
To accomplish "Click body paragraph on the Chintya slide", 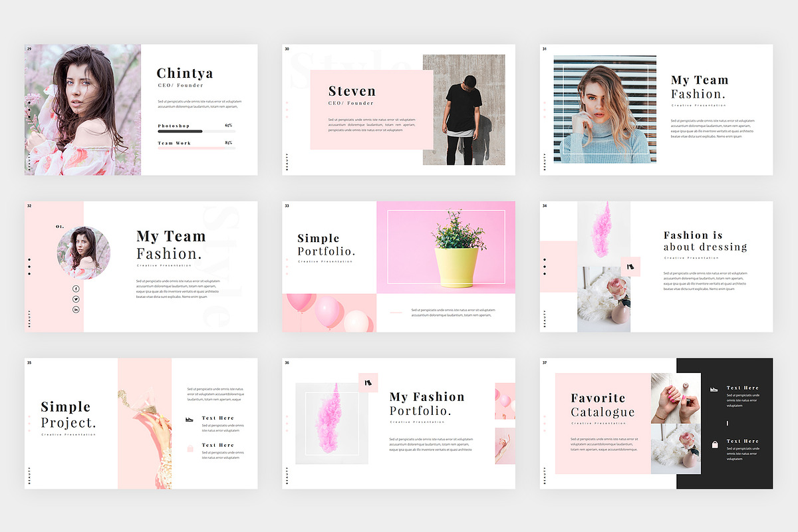I will [x=199, y=104].
